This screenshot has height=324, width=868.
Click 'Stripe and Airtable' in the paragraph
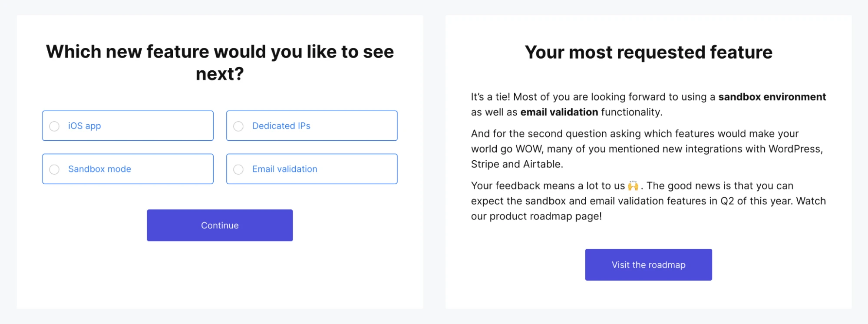517,164
